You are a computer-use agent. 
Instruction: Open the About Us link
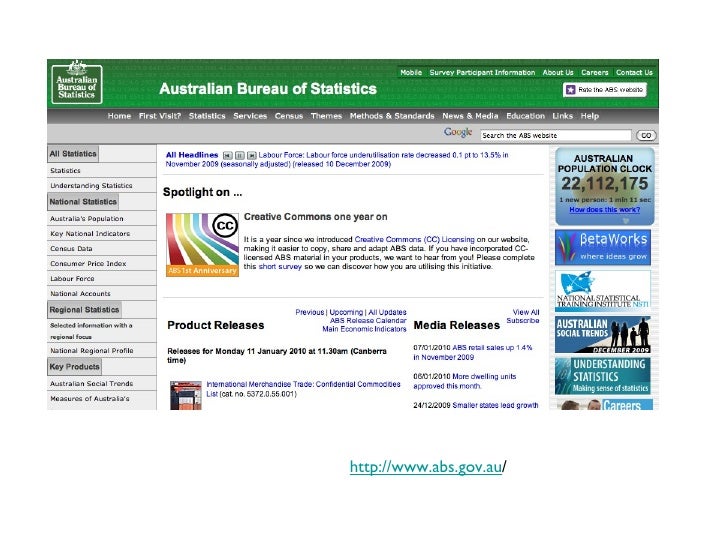click(x=558, y=72)
